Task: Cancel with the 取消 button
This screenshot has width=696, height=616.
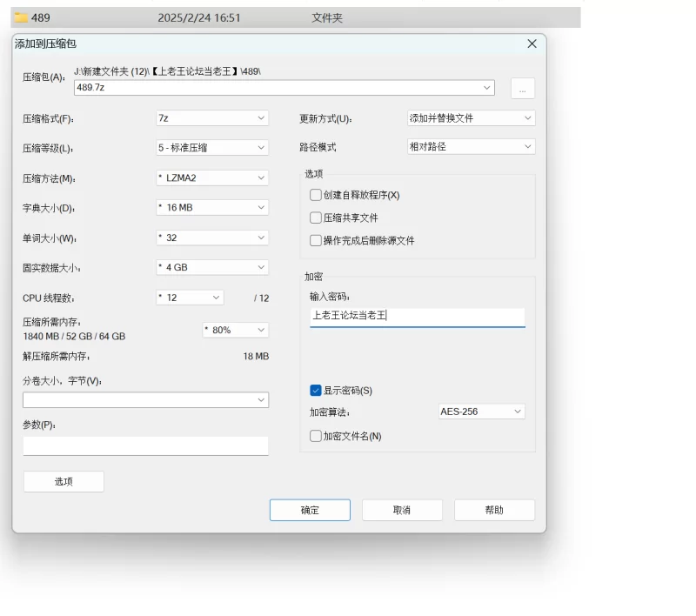Action: [x=402, y=510]
